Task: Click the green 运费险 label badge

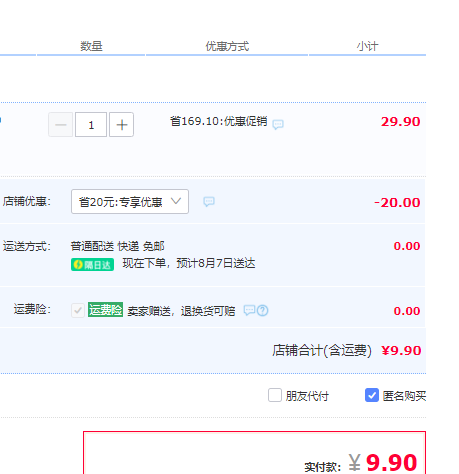Action: [105, 310]
